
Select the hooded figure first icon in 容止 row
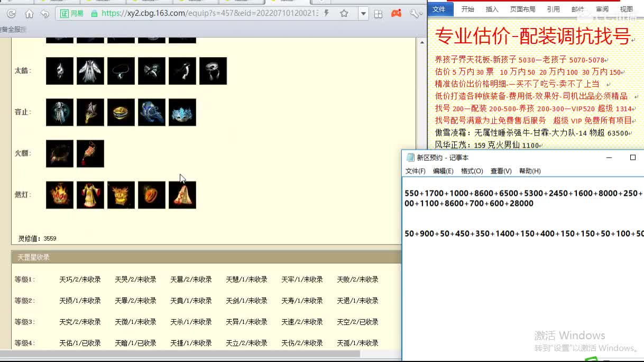(x=60, y=112)
